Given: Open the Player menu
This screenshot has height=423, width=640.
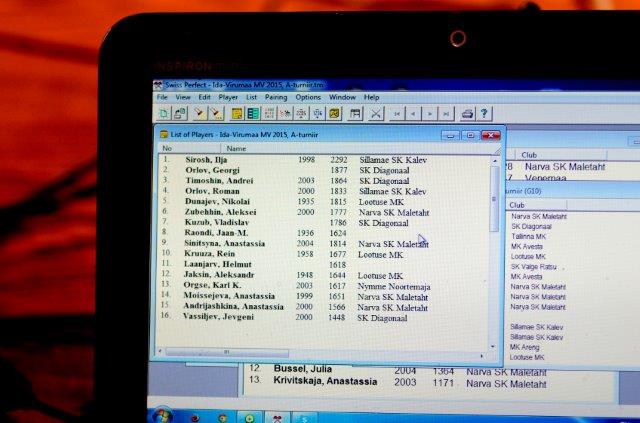Looking at the screenshot, I should coord(228,98).
